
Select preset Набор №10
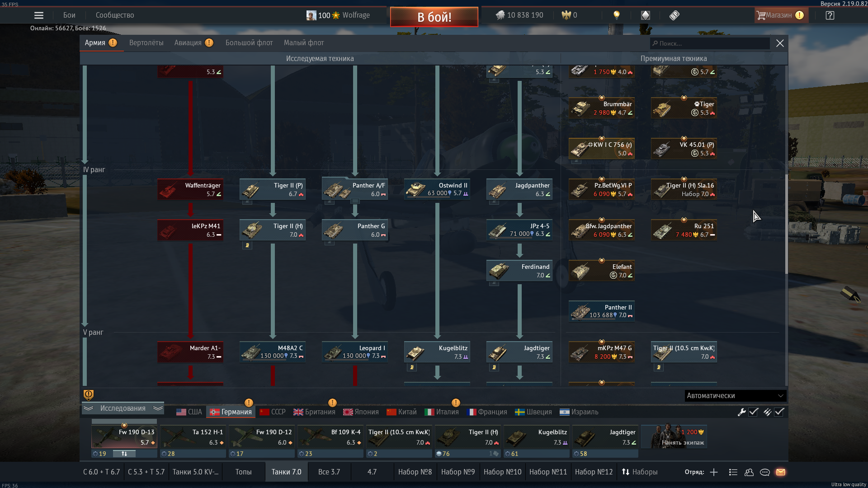point(502,472)
